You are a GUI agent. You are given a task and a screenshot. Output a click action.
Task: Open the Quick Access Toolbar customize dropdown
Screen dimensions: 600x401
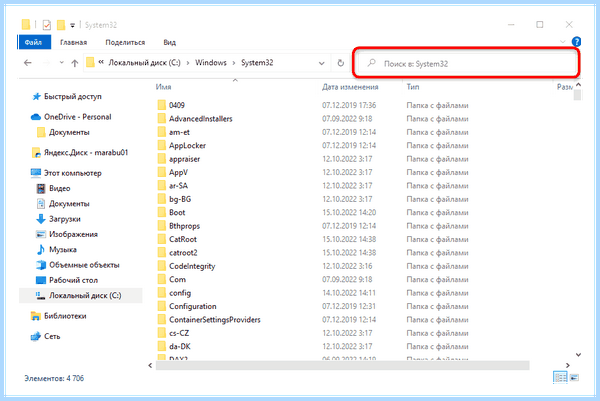72,26
